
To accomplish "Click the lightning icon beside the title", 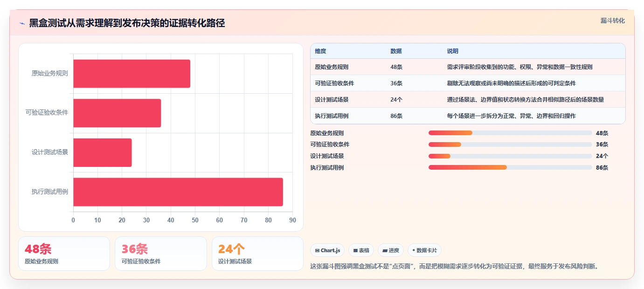I will (x=22, y=23).
